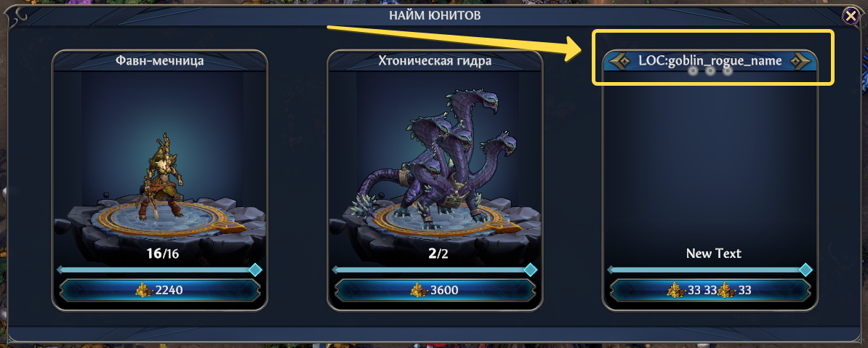Click the 33 33 33 cost button
This screenshot has width=868, height=348.
coord(710,290)
